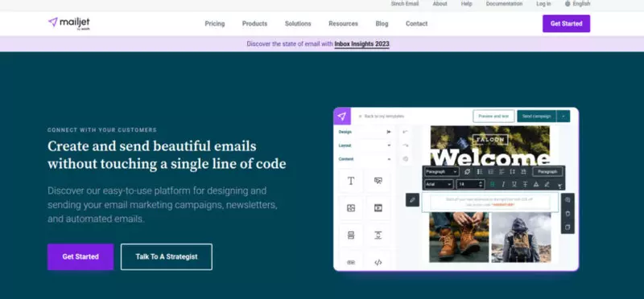Select the Text block (T) in editor
This screenshot has height=299, width=644.
[351, 181]
